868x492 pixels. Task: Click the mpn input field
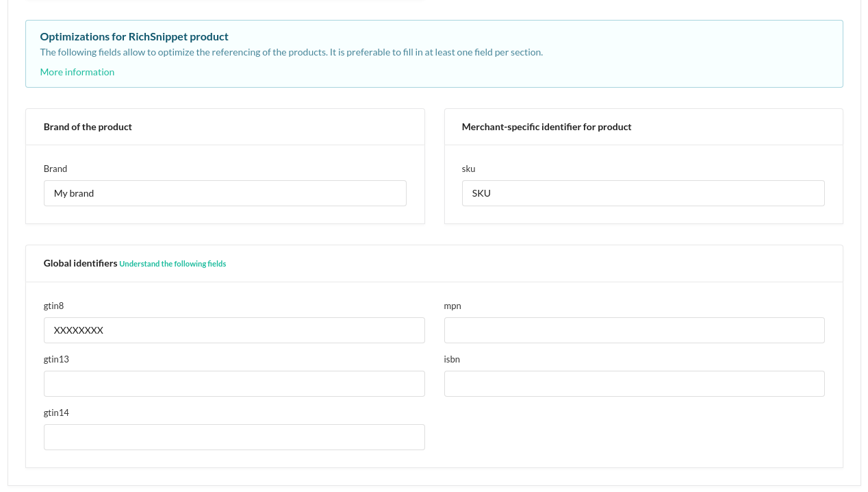pyautogui.click(x=633, y=330)
